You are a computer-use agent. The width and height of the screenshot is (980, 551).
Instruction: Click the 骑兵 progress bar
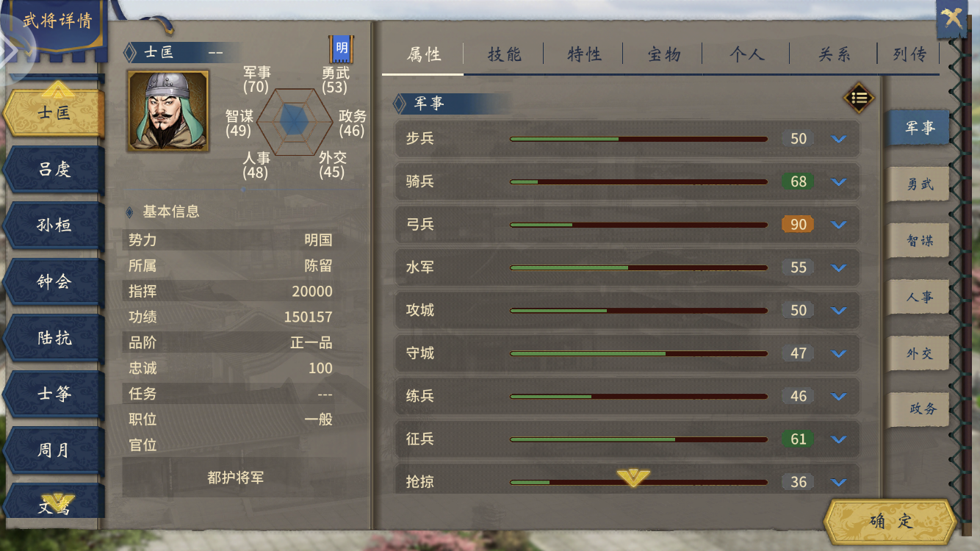tap(638, 181)
